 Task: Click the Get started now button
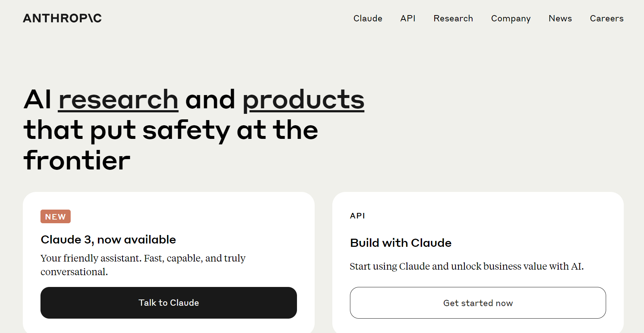[x=478, y=303]
